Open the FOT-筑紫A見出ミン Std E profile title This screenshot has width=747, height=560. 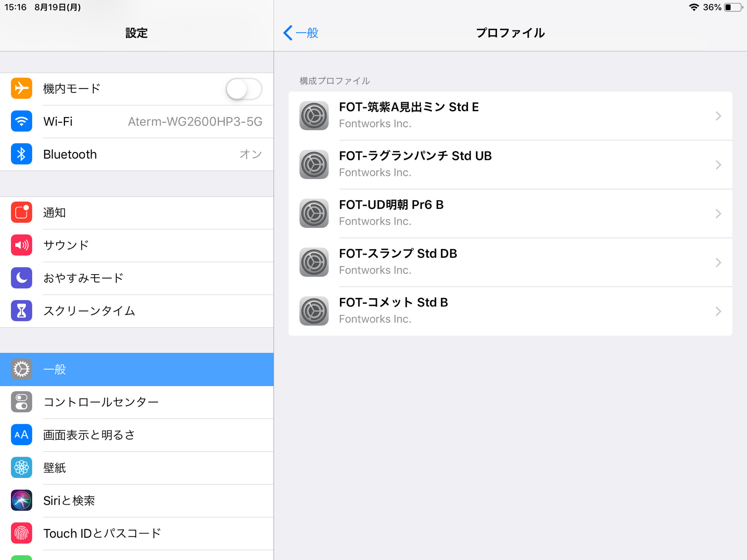point(409,107)
